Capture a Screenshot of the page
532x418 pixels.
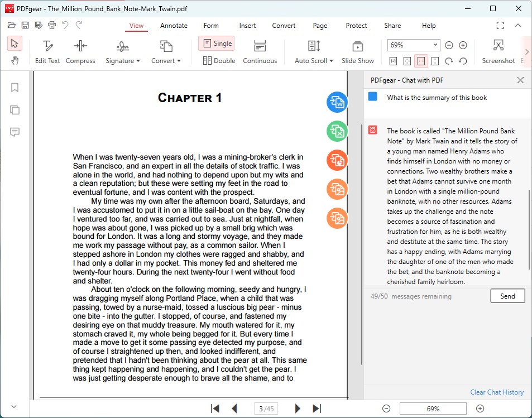click(x=497, y=50)
